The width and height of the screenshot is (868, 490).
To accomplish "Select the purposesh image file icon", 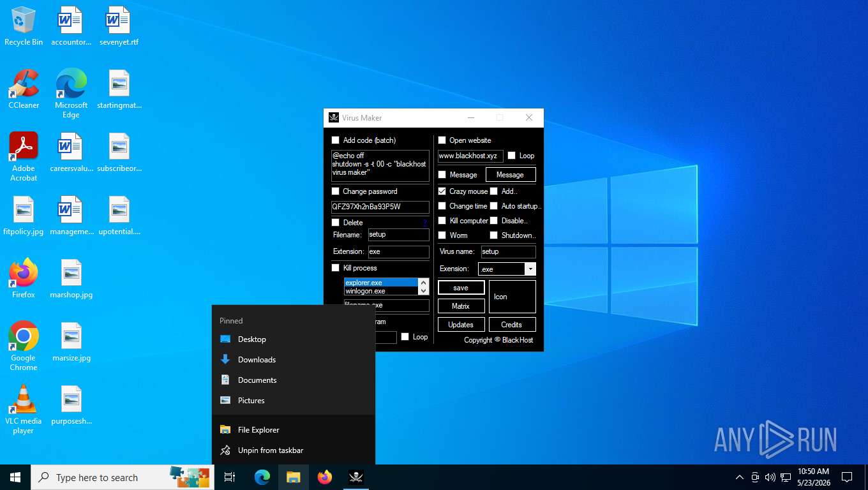I will click(x=71, y=405).
